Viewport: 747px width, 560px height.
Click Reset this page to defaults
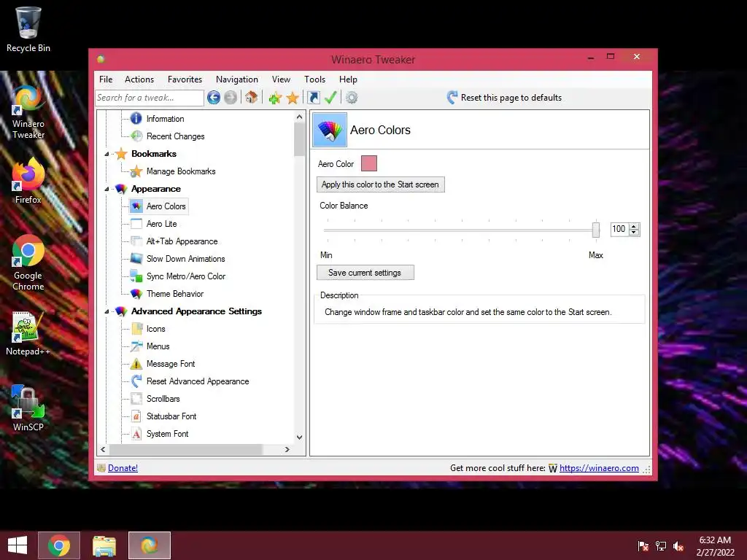point(504,98)
